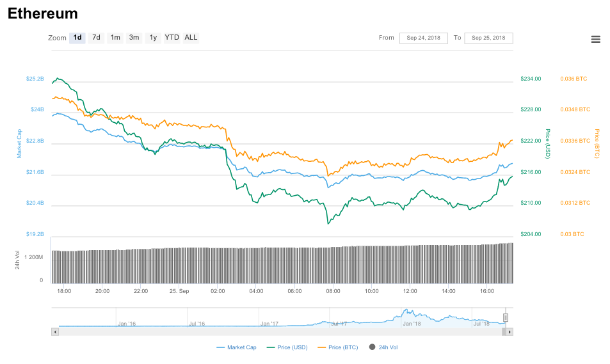Click the 0.03 BTC axis label
This screenshot has height=364, width=610.
coord(572,234)
